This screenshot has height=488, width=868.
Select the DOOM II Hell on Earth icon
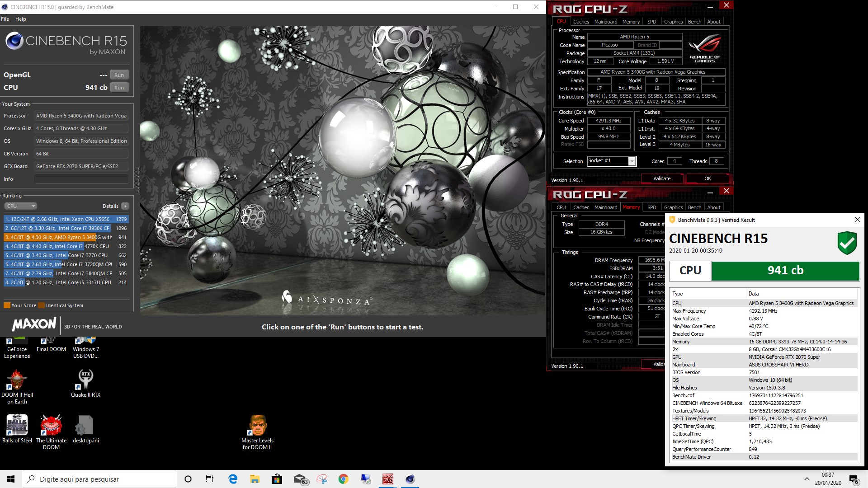(17, 386)
